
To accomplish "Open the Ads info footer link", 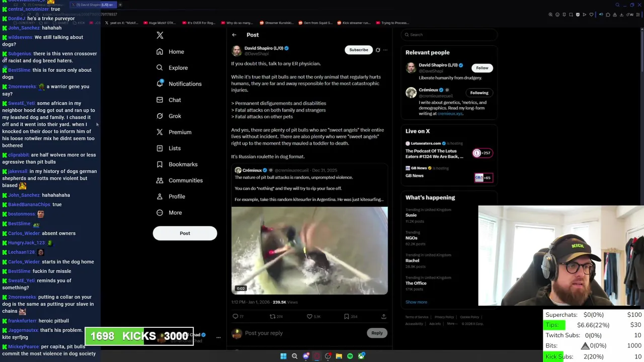I will coord(435,324).
